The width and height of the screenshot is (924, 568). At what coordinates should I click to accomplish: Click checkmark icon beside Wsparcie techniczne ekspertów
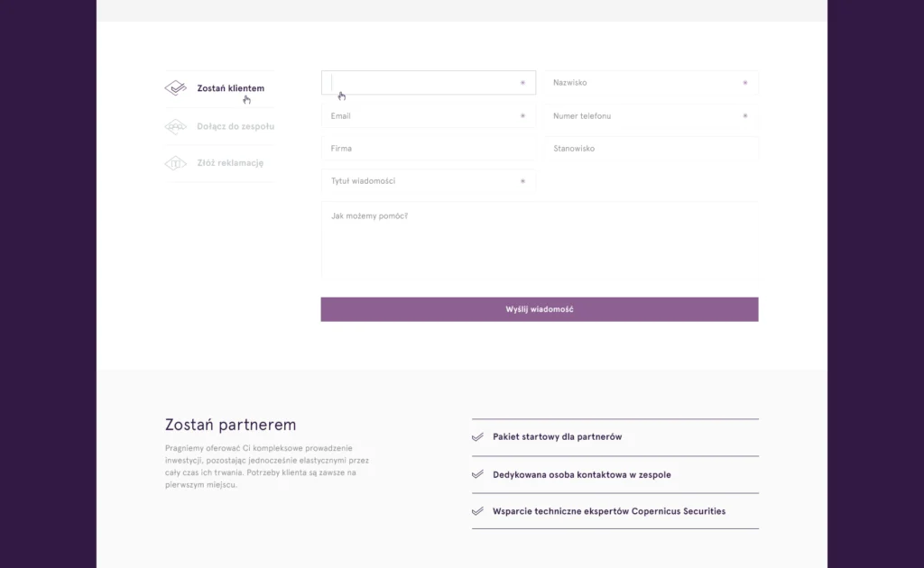[x=477, y=511]
